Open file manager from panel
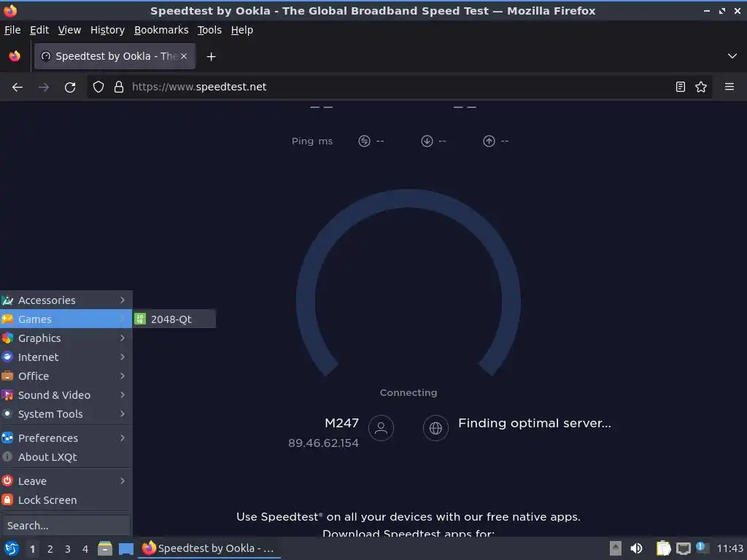 coord(105,548)
